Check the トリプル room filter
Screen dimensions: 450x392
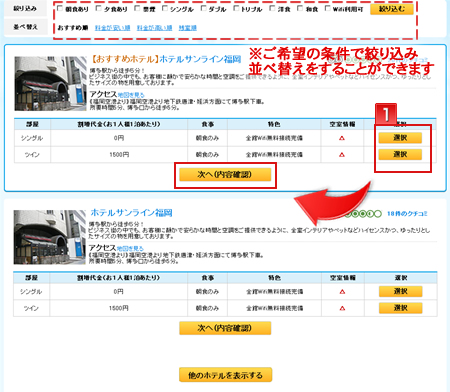(236, 8)
